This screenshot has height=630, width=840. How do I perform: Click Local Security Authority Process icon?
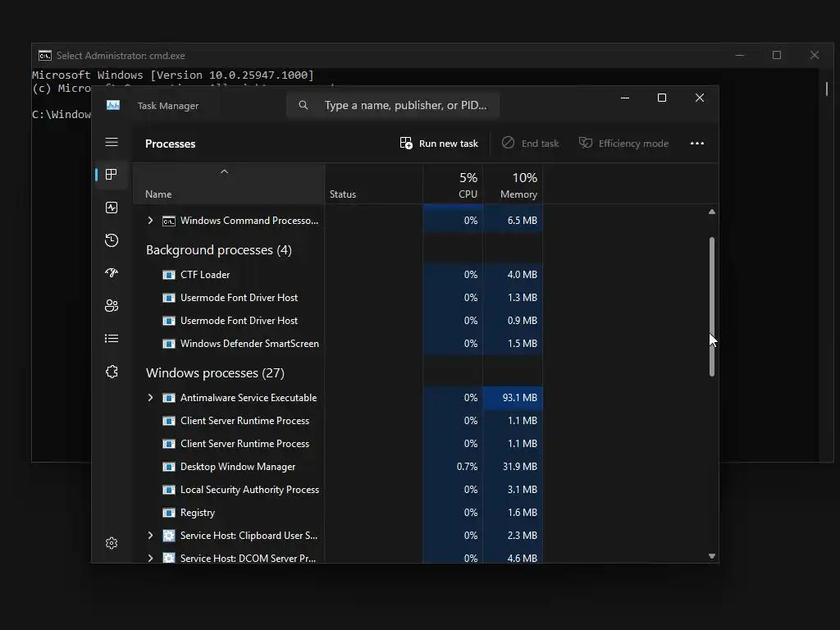point(169,490)
